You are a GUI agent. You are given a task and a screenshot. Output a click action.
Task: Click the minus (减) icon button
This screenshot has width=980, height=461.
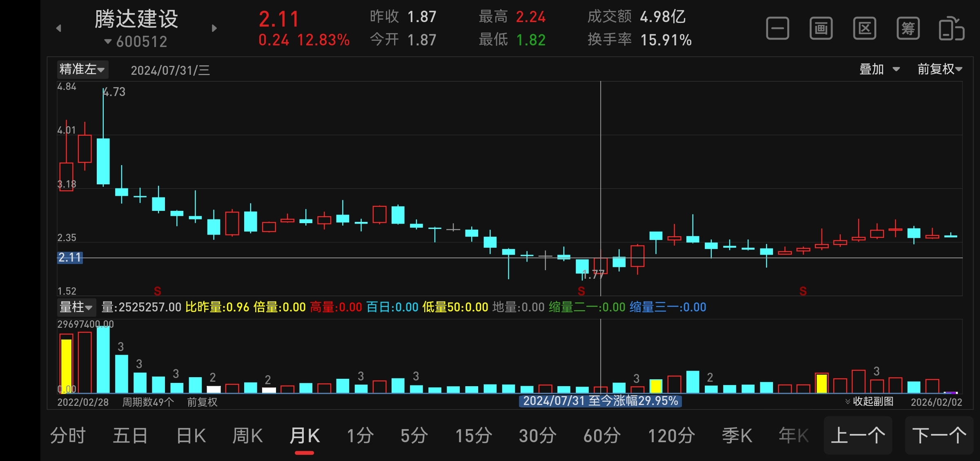point(777,29)
